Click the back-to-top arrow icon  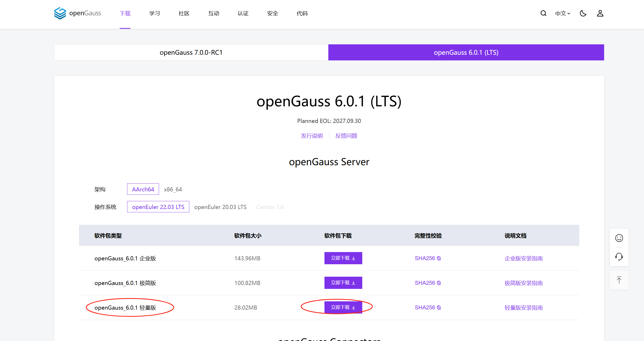point(619,280)
